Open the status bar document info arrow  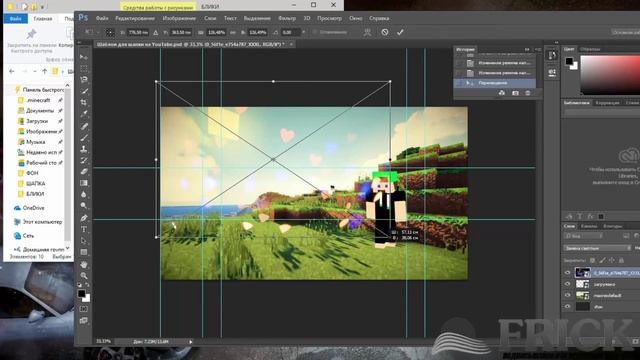[191, 342]
